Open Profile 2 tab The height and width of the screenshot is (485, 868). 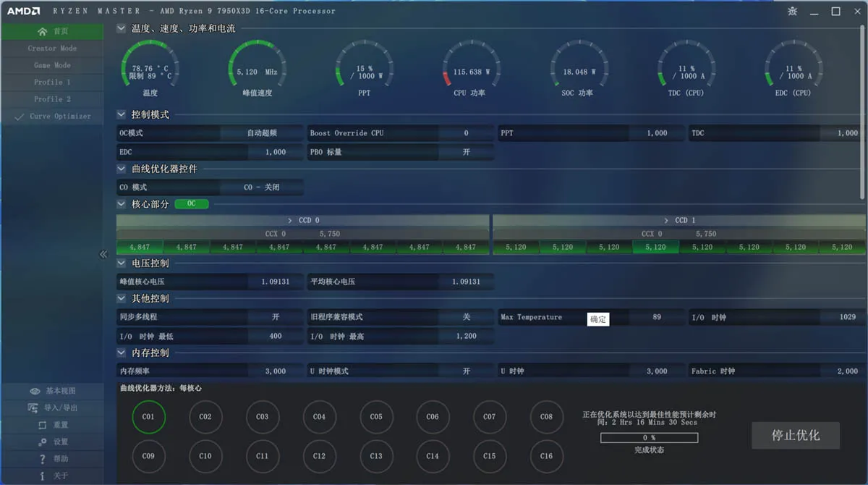click(52, 99)
